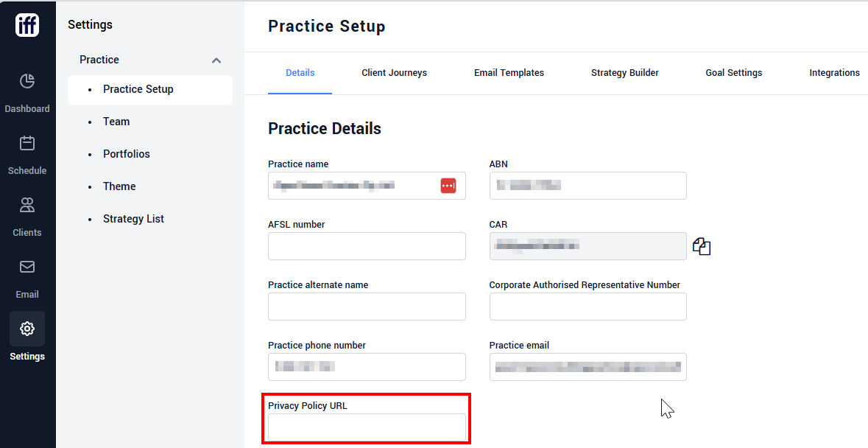This screenshot has height=448, width=868.
Task: Focus the AFSL number input field
Action: pos(367,246)
